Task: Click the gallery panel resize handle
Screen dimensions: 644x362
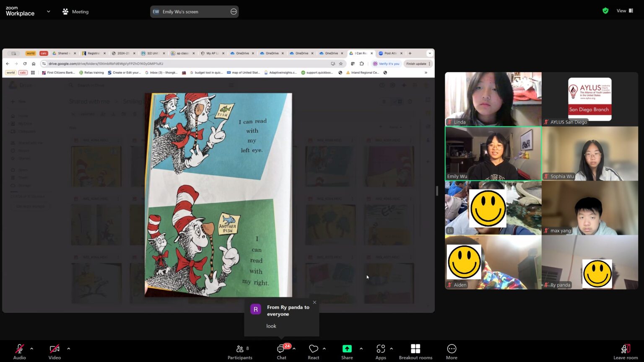Action: pyautogui.click(x=437, y=191)
